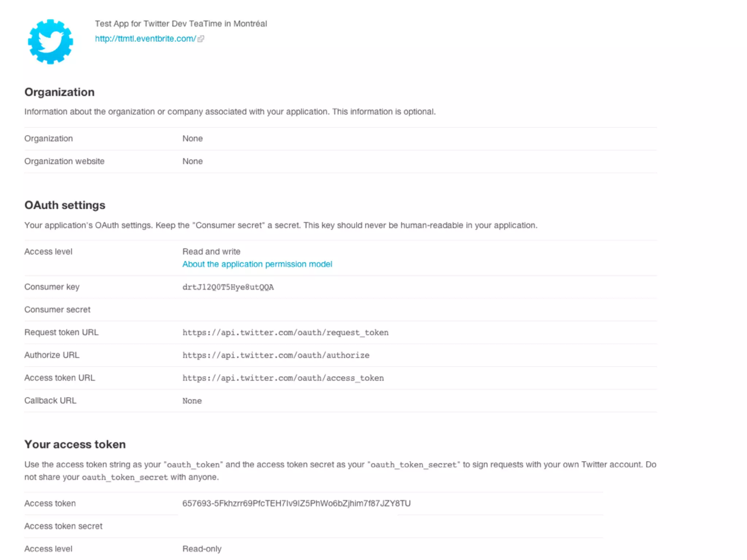Click the Access token secret label
This screenshot has width=747, height=560.
point(63,526)
